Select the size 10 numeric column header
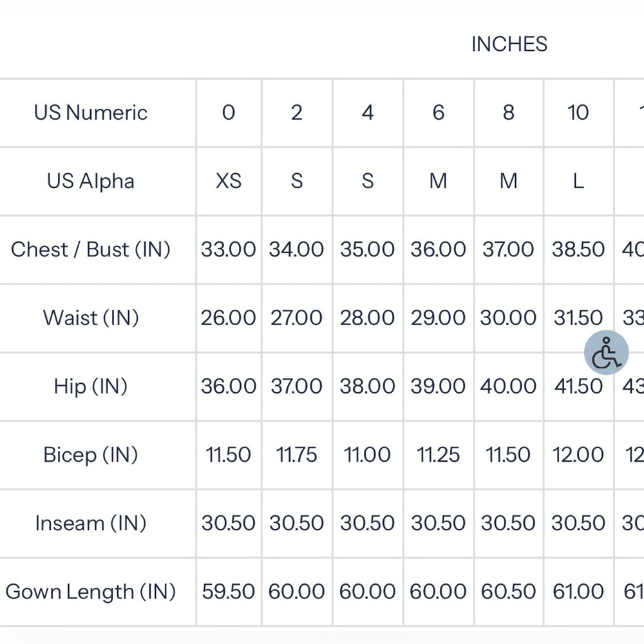The image size is (644, 644). pyautogui.click(x=578, y=113)
